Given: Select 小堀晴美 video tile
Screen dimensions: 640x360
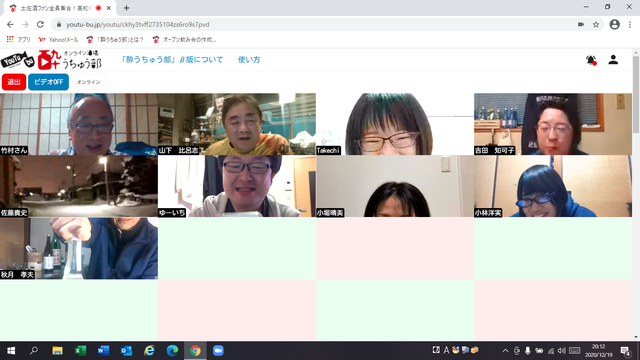Looking at the screenshot, I should coord(395,186).
